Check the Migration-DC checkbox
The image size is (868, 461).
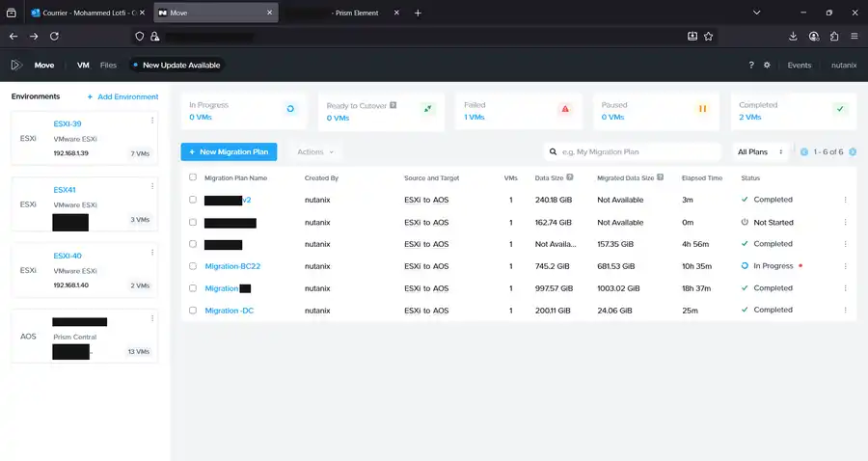pyautogui.click(x=193, y=310)
